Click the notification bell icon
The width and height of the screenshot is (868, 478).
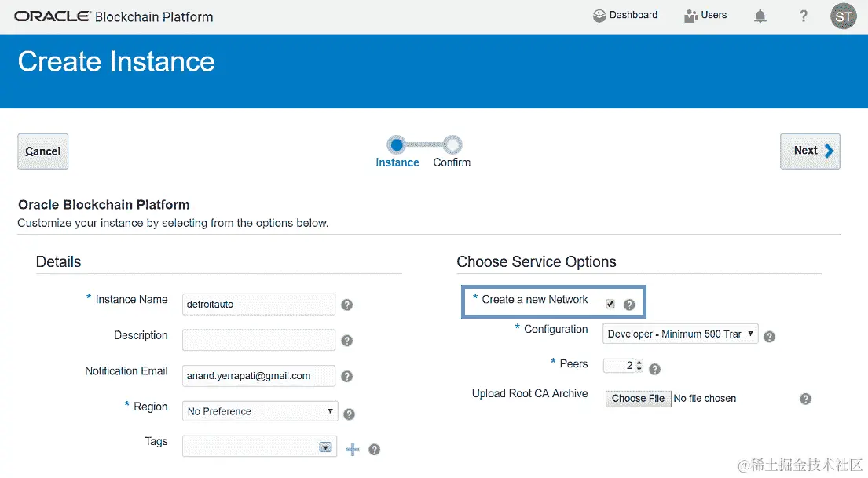point(760,16)
